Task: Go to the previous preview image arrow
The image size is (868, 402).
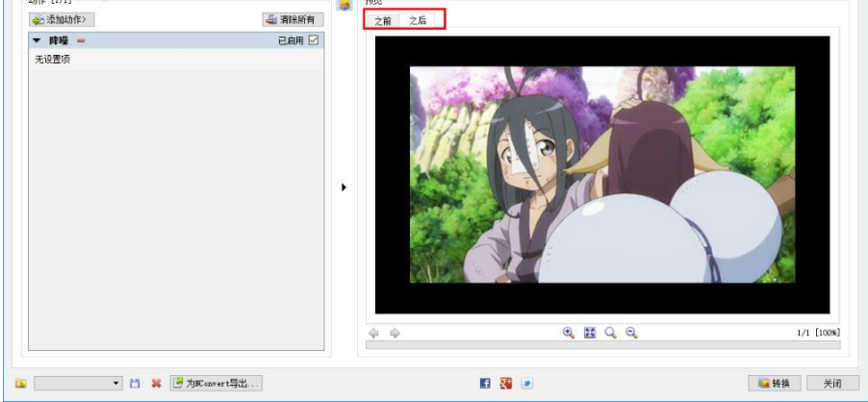Action: (x=373, y=333)
